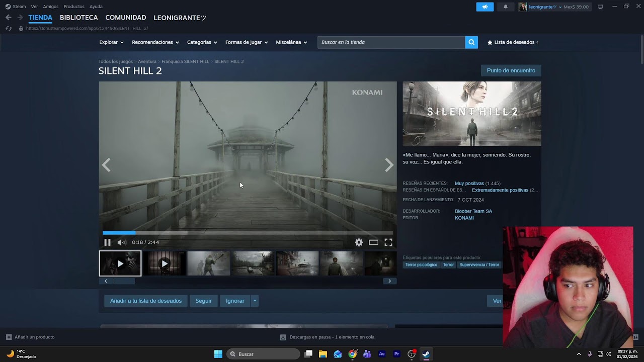Click the Añadir un producto plus icon
The image size is (644, 362).
[9, 337]
